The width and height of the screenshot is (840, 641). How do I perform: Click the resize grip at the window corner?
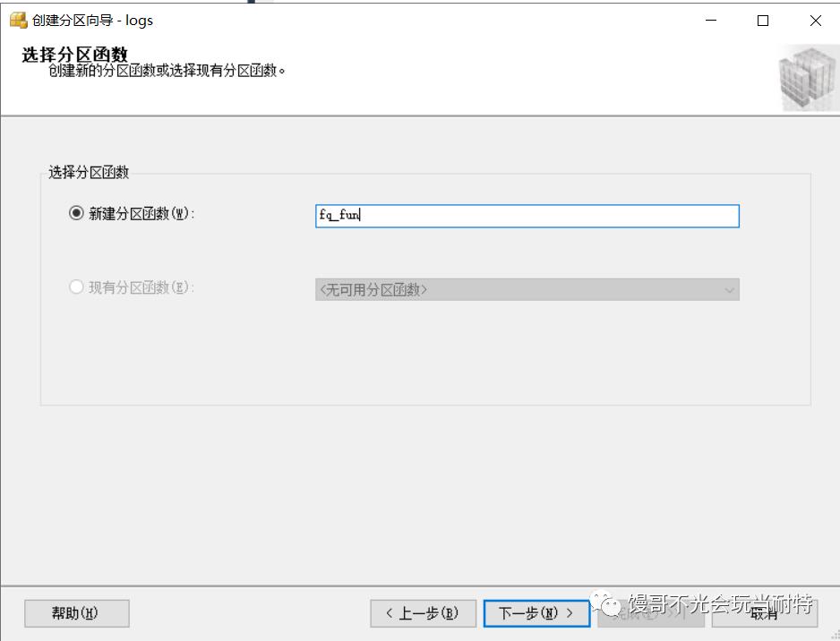pos(834,635)
